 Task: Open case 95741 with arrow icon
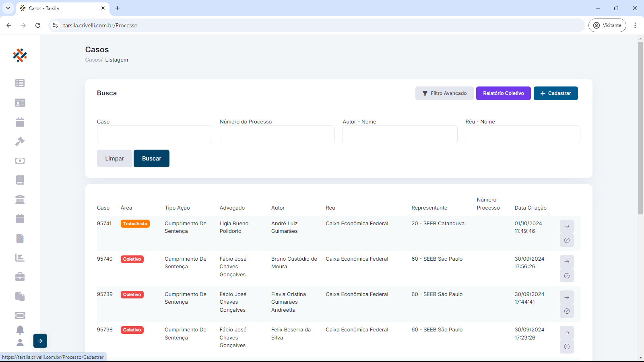point(567,226)
